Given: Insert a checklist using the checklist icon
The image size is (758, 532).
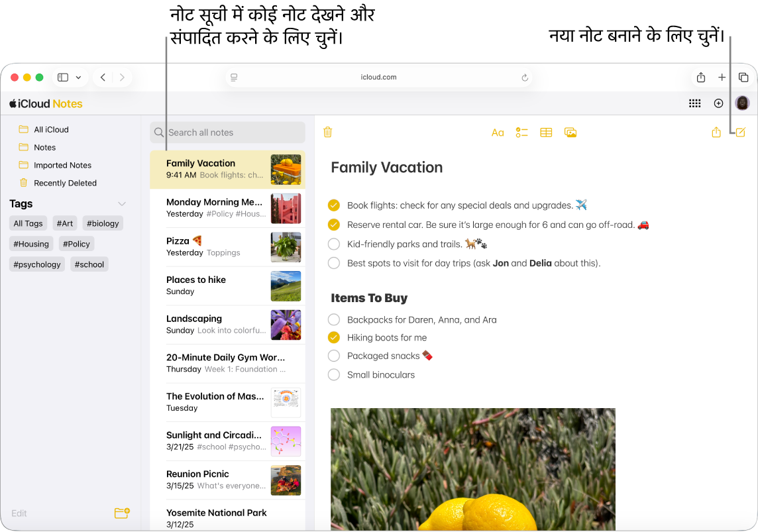Looking at the screenshot, I should pos(521,132).
